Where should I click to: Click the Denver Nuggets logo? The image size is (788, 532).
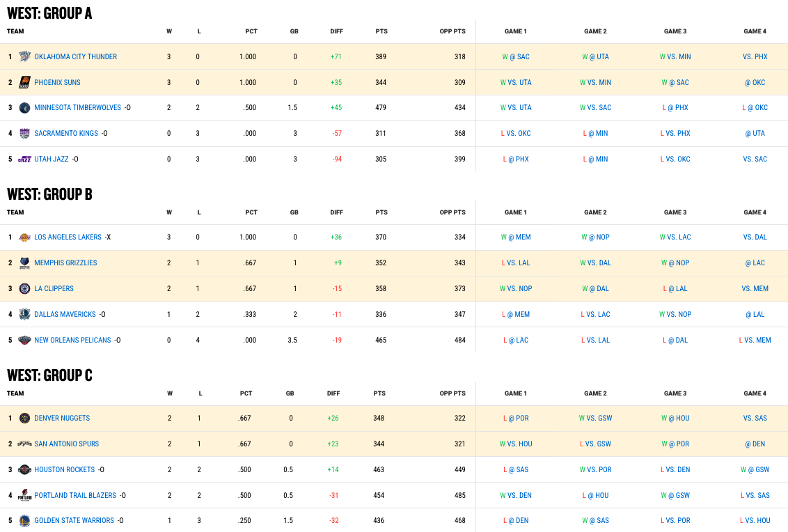(25, 418)
